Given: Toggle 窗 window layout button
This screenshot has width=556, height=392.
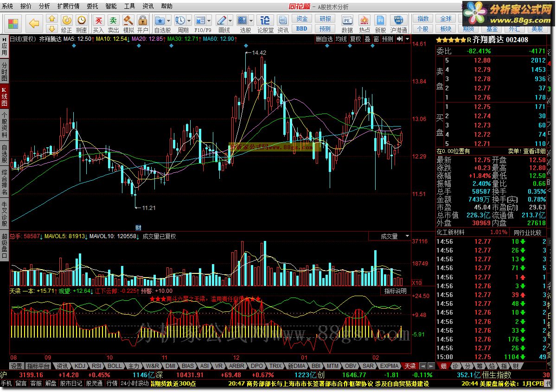Looking at the screenshot, I should [376, 39].
